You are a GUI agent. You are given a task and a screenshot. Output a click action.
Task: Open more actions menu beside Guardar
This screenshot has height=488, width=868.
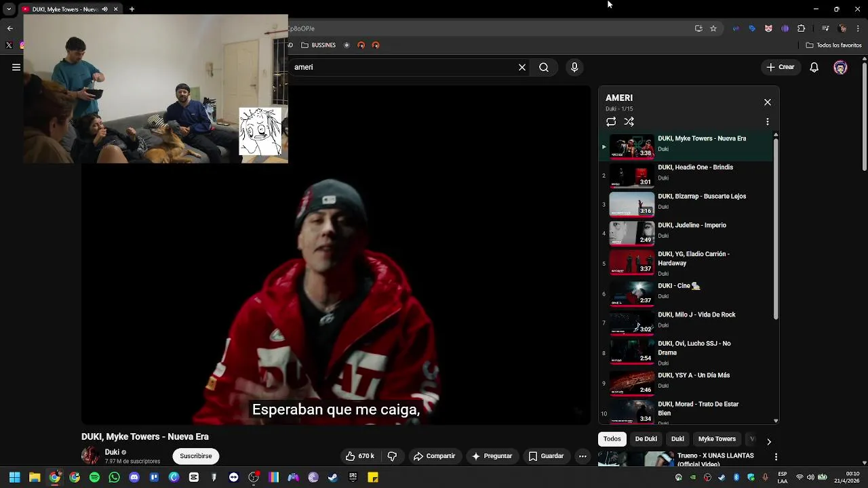(x=583, y=456)
